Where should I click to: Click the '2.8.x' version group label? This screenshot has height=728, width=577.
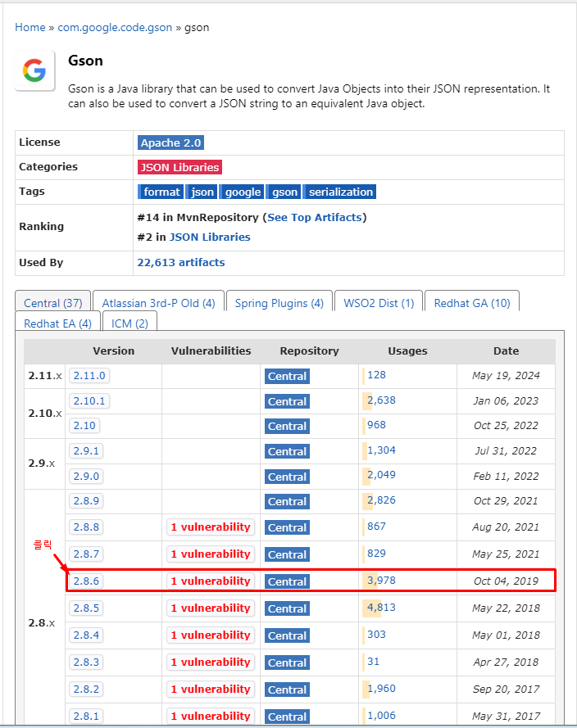[41, 622]
